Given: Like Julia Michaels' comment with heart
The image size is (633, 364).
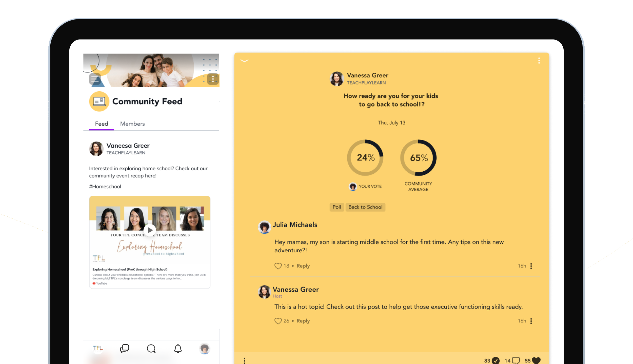Looking at the screenshot, I should pos(278,266).
